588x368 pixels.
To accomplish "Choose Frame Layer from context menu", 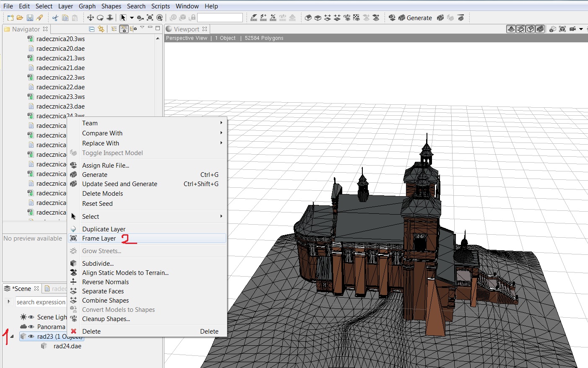I will coord(99,238).
